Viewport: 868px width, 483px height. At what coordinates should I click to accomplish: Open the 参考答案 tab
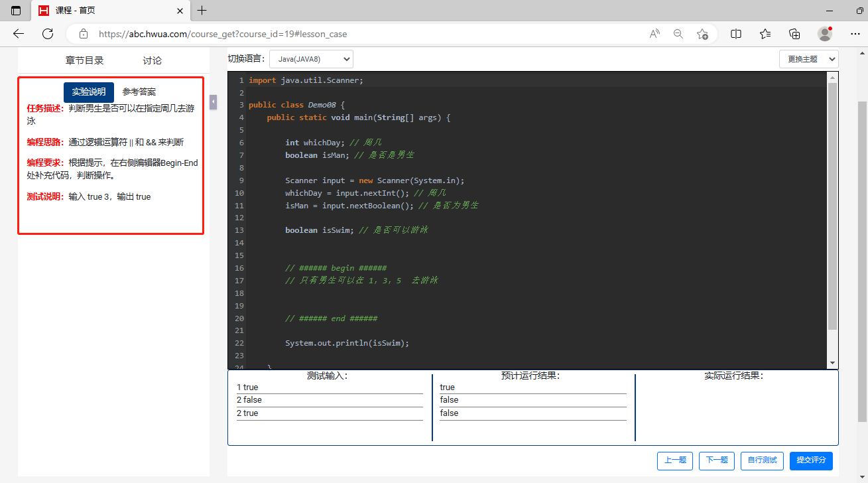(x=139, y=92)
